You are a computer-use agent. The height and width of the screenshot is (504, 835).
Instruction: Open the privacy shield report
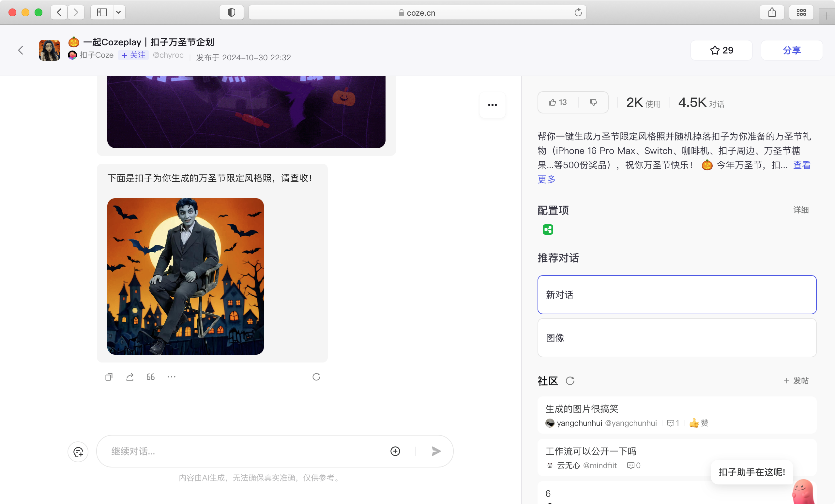[231, 12]
